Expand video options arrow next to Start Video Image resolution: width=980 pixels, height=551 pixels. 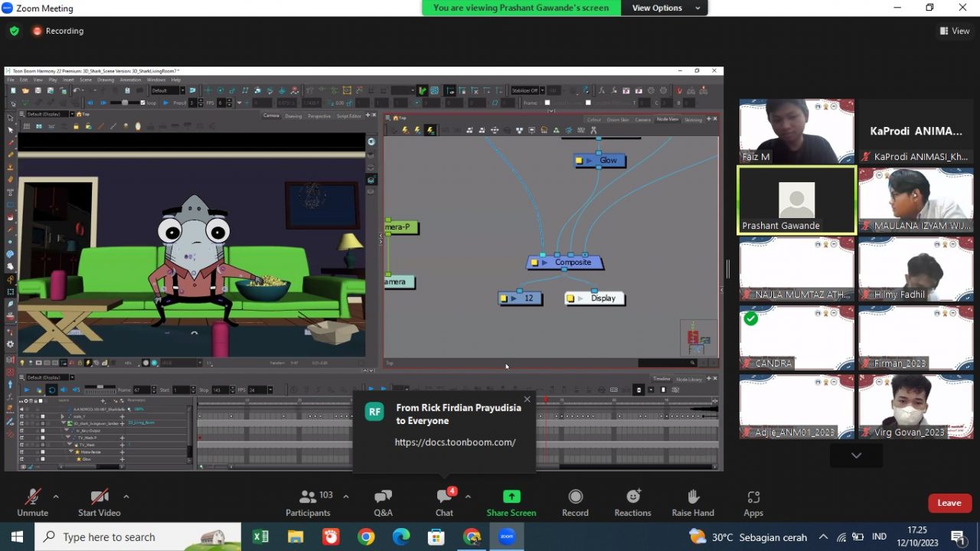(x=126, y=496)
